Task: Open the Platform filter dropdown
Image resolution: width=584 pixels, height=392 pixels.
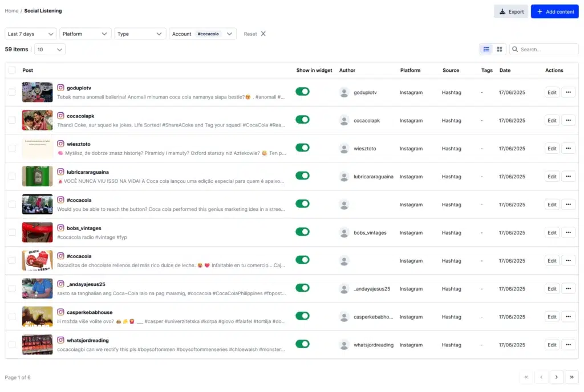Action: point(84,34)
